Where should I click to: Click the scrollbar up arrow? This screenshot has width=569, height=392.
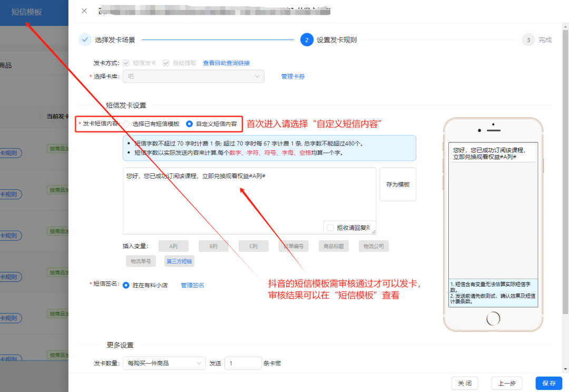(565, 27)
